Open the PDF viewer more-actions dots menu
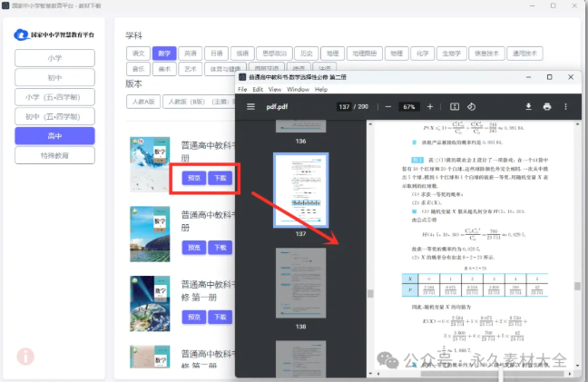The height and width of the screenshot is (382, 588). pos(565,107)
